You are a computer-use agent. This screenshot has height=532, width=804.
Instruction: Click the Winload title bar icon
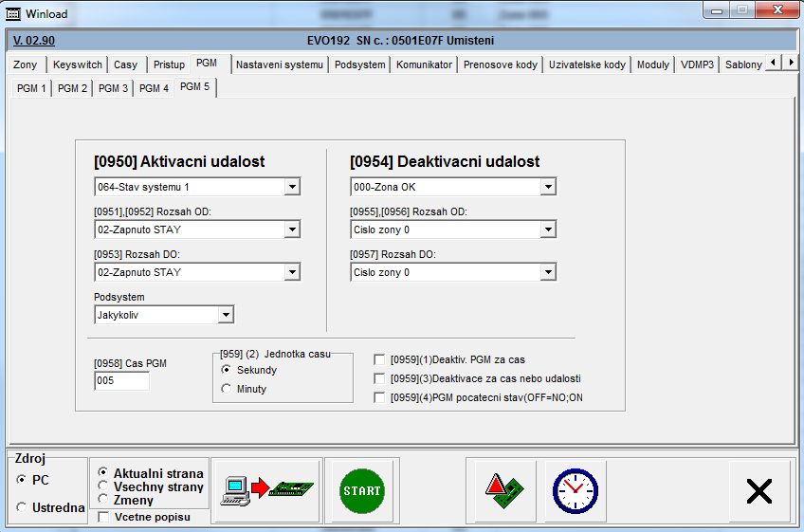[13, 14]
